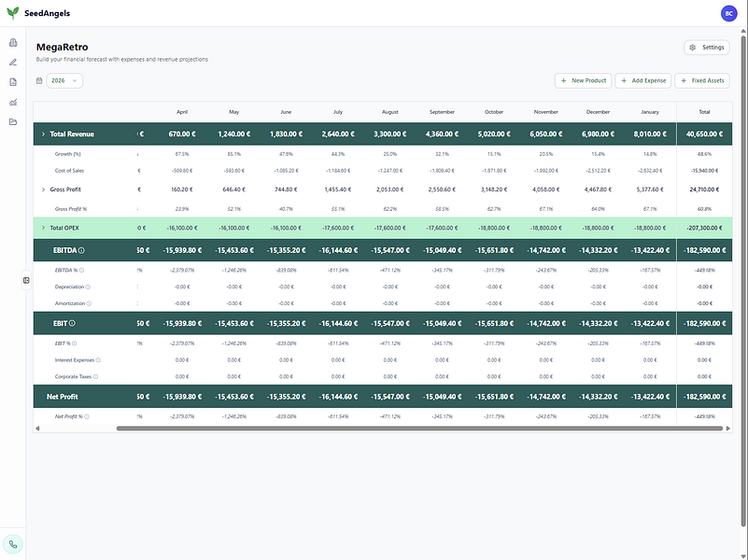Open the BC user avatar menu
The image size is (748, 560).
tap(728, 13)
